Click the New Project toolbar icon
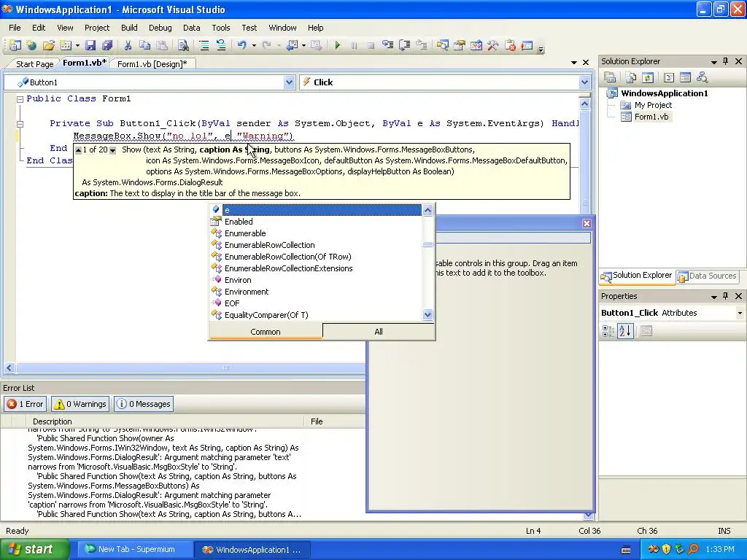The height and width of the screenshot is (560, 747). [15, 45]
